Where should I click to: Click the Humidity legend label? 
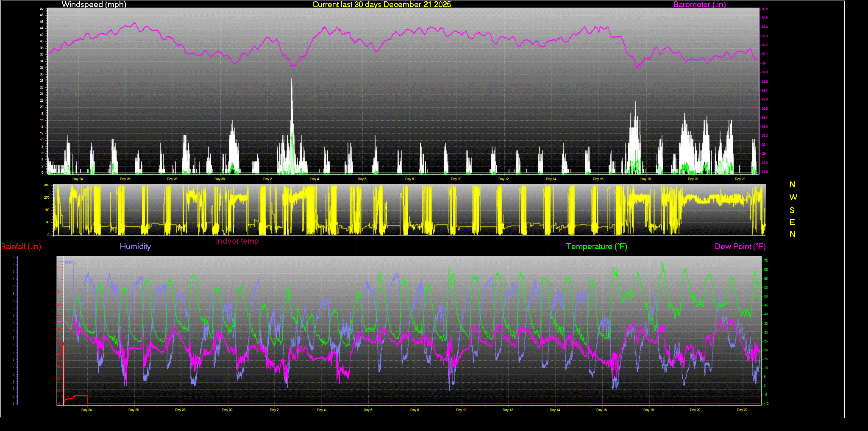135,247
